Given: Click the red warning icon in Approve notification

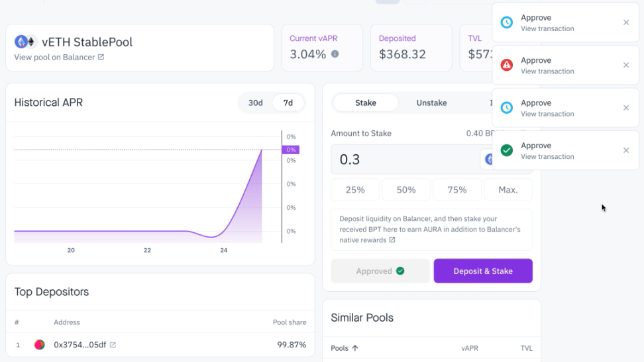Looking at the screenshot, I should (x=506, y=65).
